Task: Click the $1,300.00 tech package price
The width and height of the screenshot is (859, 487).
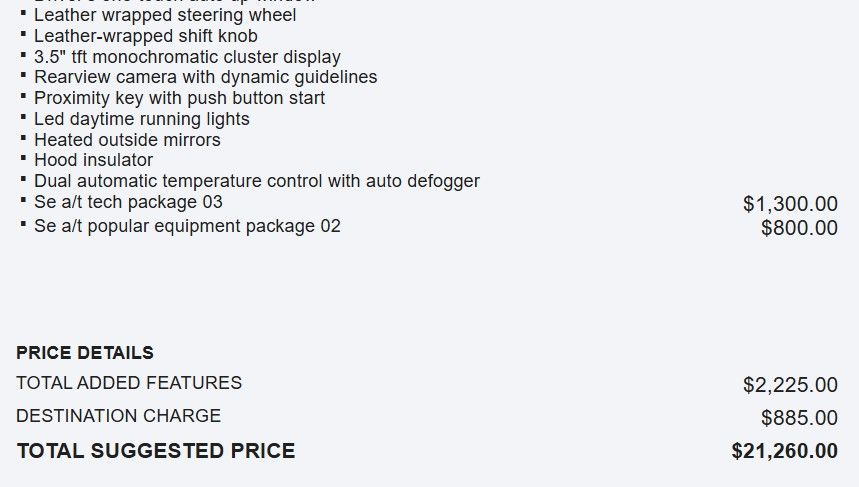Action: [790, 204]
